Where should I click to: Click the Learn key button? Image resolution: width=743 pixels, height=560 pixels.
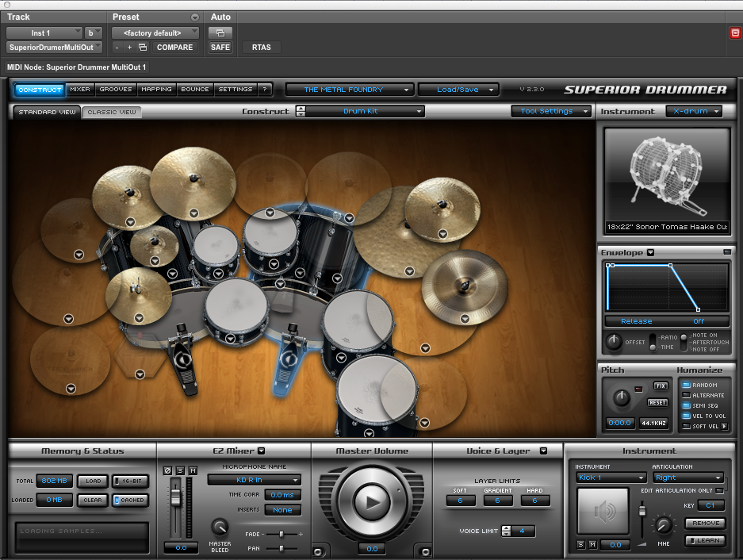click(x=706, y=540)
